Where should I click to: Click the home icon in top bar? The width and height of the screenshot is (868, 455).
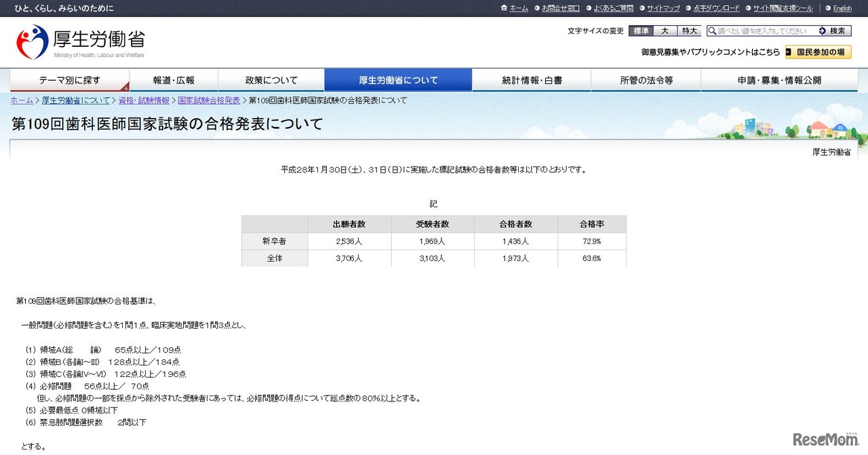(504, 8)
